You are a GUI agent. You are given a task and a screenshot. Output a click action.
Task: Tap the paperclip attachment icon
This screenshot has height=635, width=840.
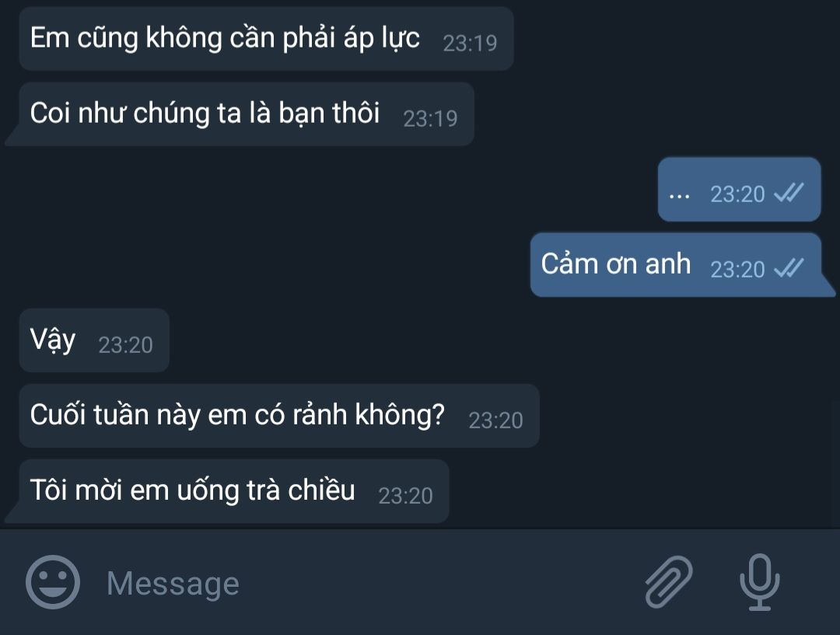(669, 582)
